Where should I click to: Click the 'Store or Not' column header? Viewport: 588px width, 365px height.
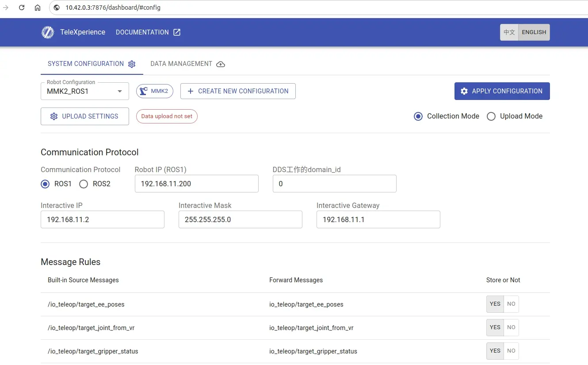click(x=503, y=280)
